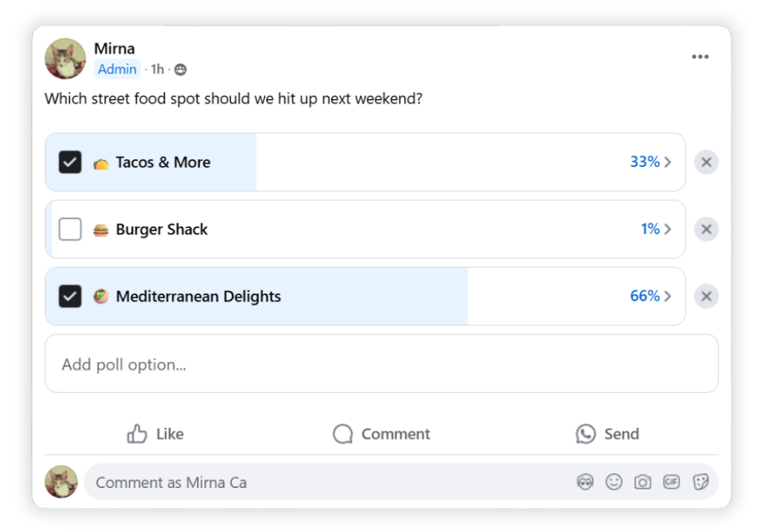Open Mirna's profile by clicking her name

point(113,48)
